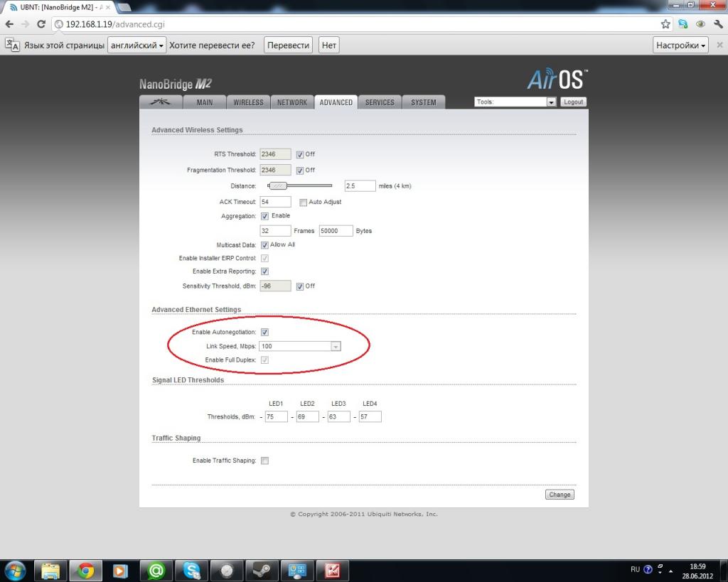Click Нет to decline translation
728x582 pixels.
(328, 45)
